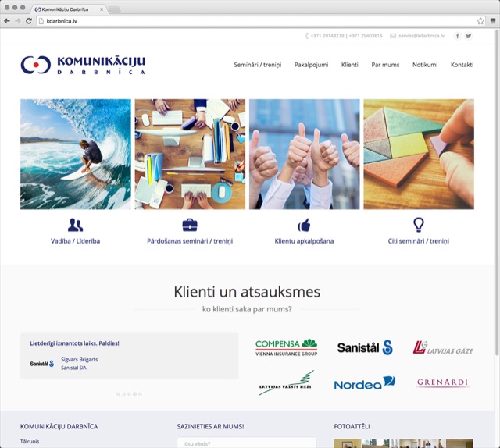Open the Chrome hamburger menu
Image resolution: width=500 pixels, height=448 pixels.
493,21
